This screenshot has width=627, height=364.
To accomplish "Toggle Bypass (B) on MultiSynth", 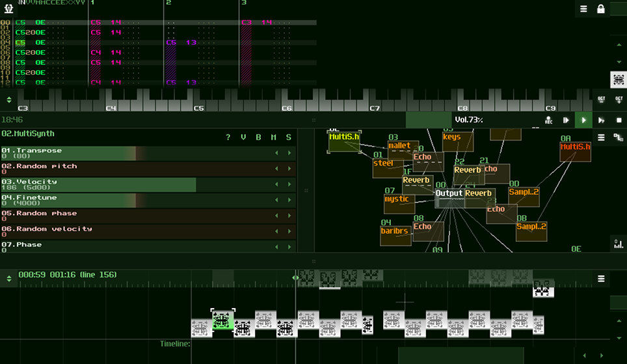I will [x=258, y=137].
